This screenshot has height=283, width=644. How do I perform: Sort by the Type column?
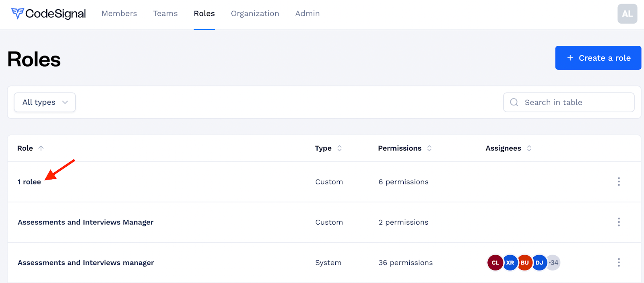(x=323, y=148)
